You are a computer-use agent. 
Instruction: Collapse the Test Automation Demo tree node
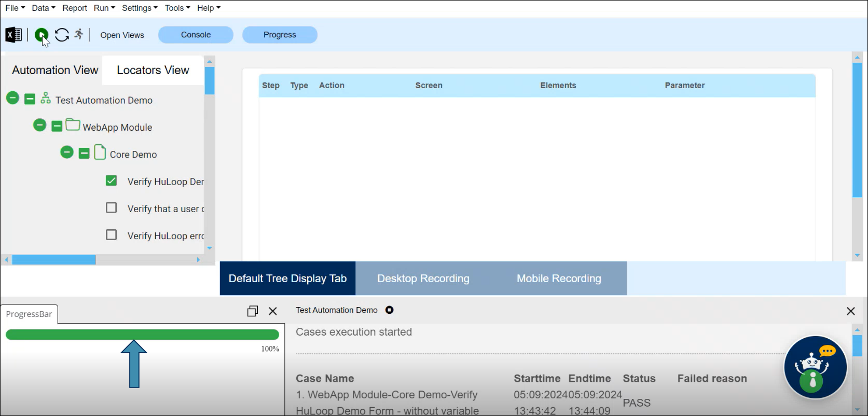(13, 98)
